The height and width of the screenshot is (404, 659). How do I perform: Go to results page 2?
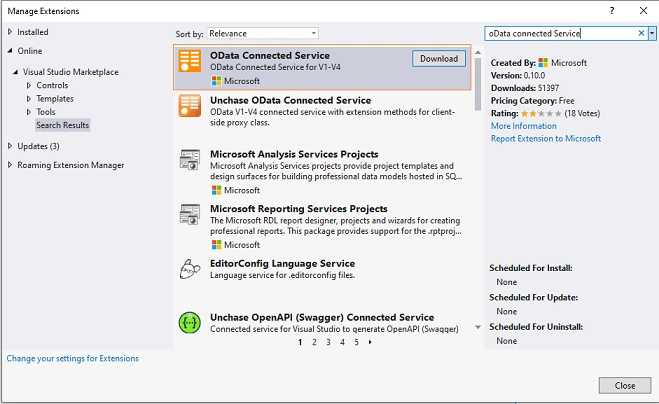click(314, 342)
